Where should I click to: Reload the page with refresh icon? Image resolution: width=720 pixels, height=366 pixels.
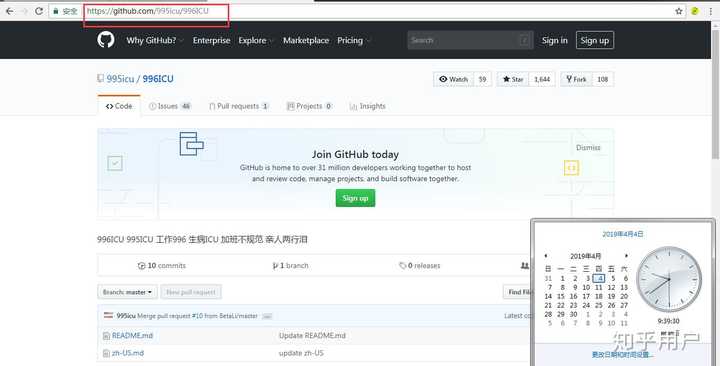click(x=39, y=11)
